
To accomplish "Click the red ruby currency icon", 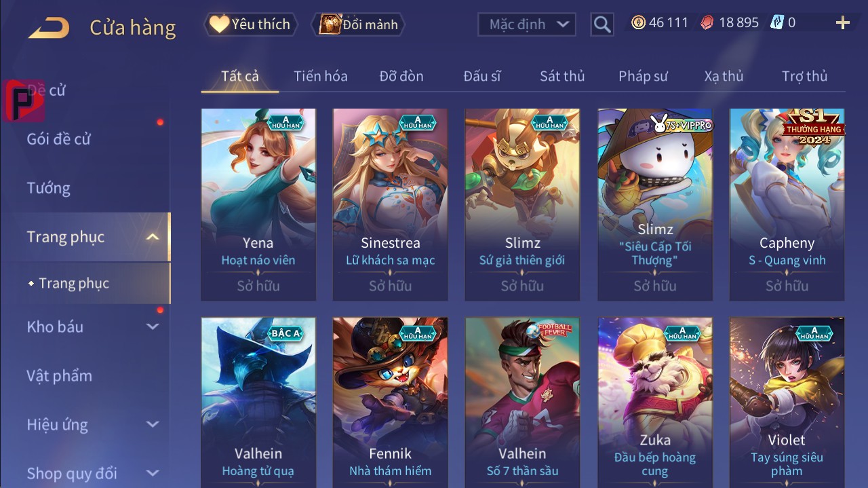I will tap(707, 22).
